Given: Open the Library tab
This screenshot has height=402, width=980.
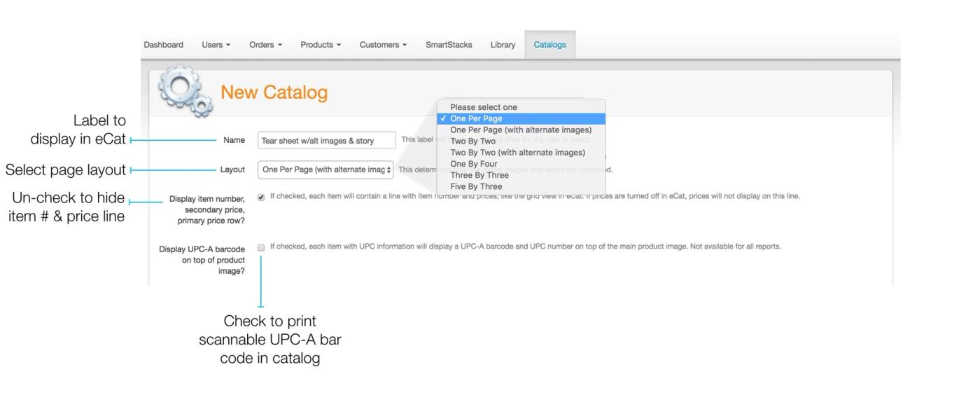Looking at the screenshot, I should click(x=503, y=45).
